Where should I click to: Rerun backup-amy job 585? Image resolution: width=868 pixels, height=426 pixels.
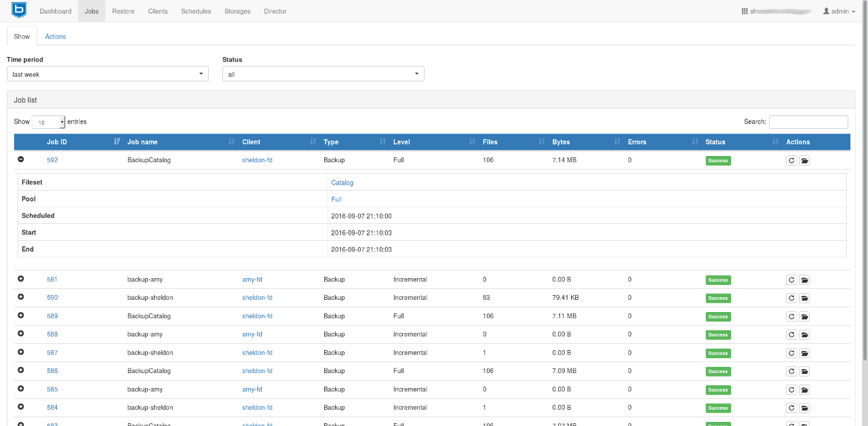[791, 389]
